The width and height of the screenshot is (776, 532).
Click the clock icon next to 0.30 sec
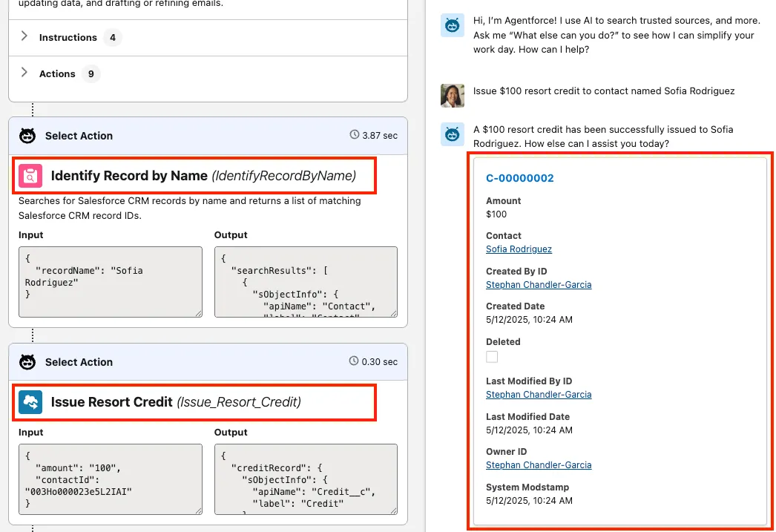pos(355,361)
